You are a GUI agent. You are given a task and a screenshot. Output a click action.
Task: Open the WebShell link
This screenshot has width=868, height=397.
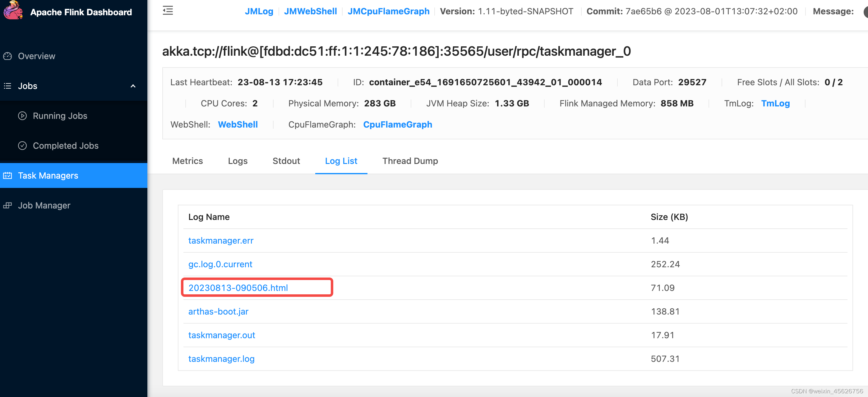tap(238, 124)
